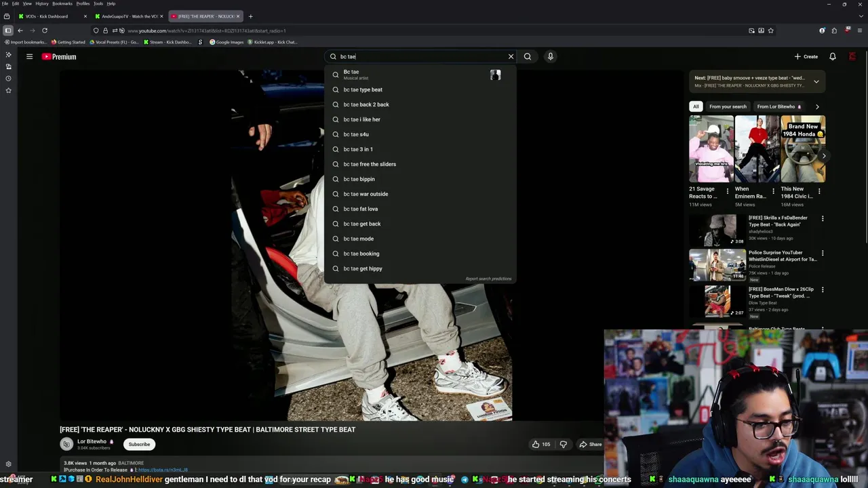Open 'Vocal Presets (FL)' bookmark
868x488 pixels.
114,42
